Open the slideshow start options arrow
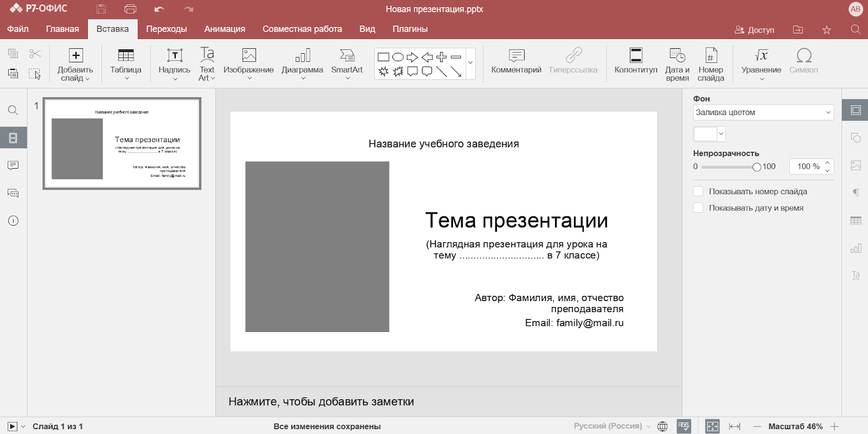The width and height of the screenshot is (868, 434). (23, 426)
